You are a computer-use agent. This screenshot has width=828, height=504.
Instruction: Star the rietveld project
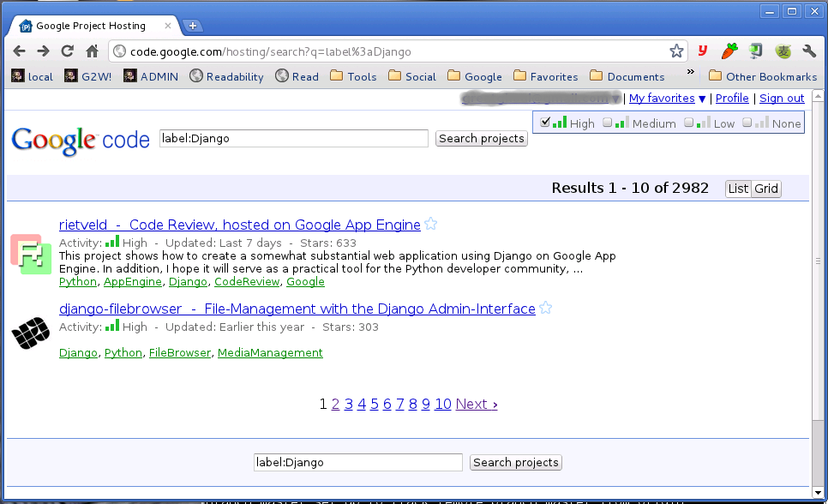(x=431, y=224)
